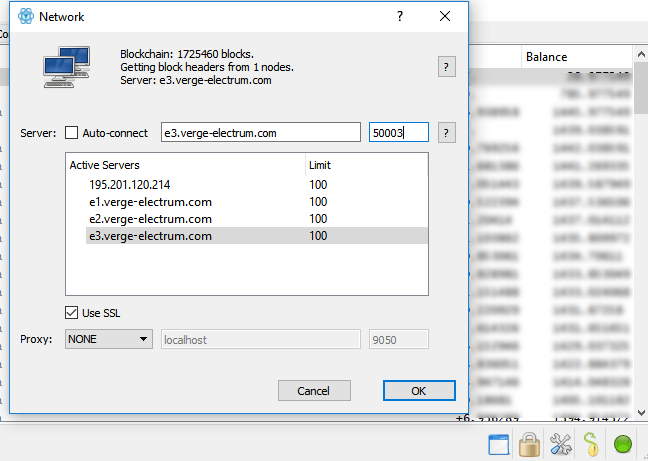
Task: Click the 'Server: e3.verge-electrum.com' status text
Action: pos(196,80)
